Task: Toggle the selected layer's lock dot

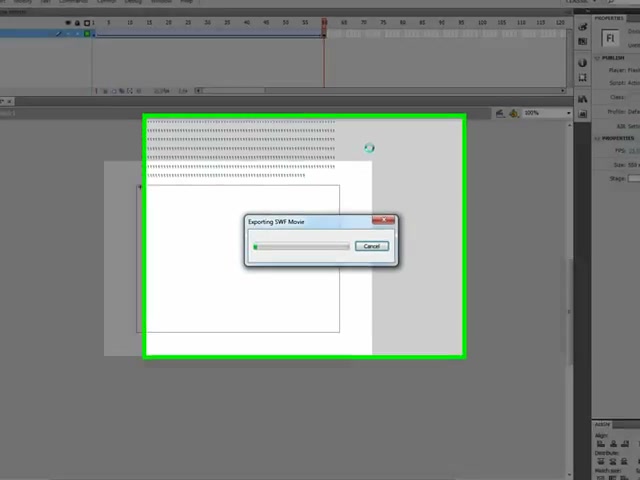Action: click(77, 34)
